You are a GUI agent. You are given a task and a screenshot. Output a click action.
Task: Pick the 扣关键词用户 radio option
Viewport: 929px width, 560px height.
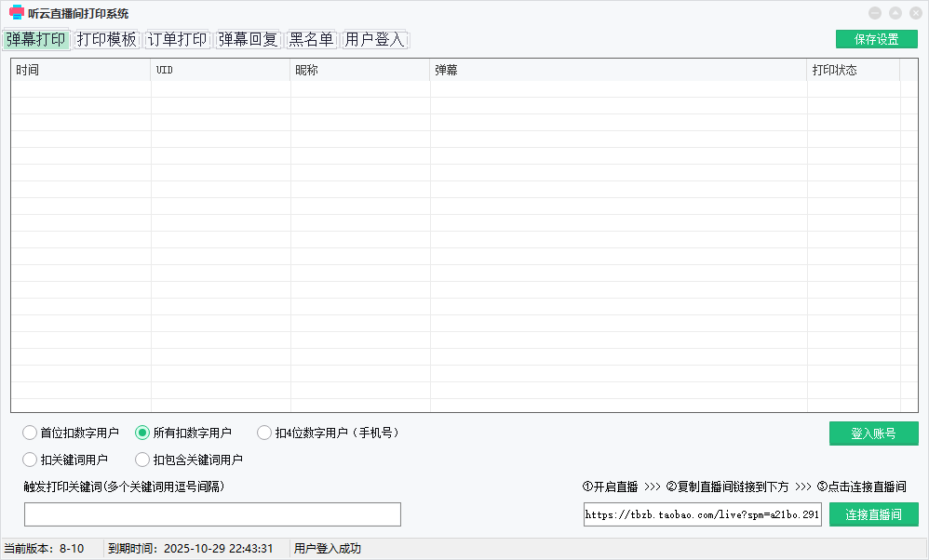(x=31, y=460)
